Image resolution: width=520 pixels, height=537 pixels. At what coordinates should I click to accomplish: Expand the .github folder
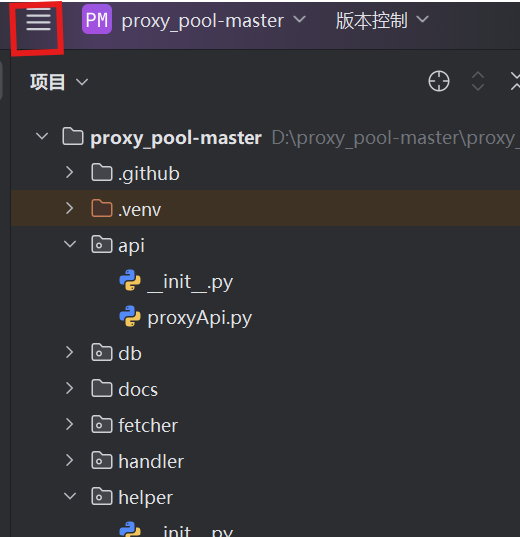[70, 172]
